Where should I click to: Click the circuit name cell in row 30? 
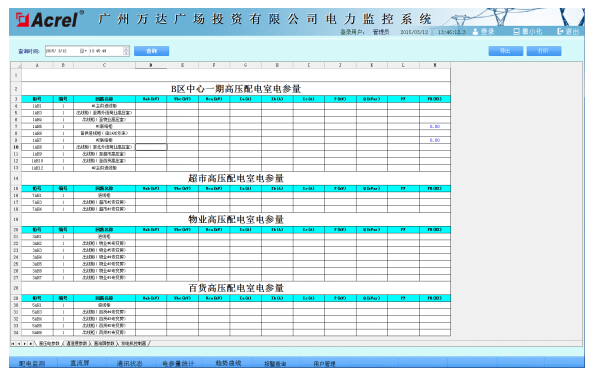(x=104, y=305)
